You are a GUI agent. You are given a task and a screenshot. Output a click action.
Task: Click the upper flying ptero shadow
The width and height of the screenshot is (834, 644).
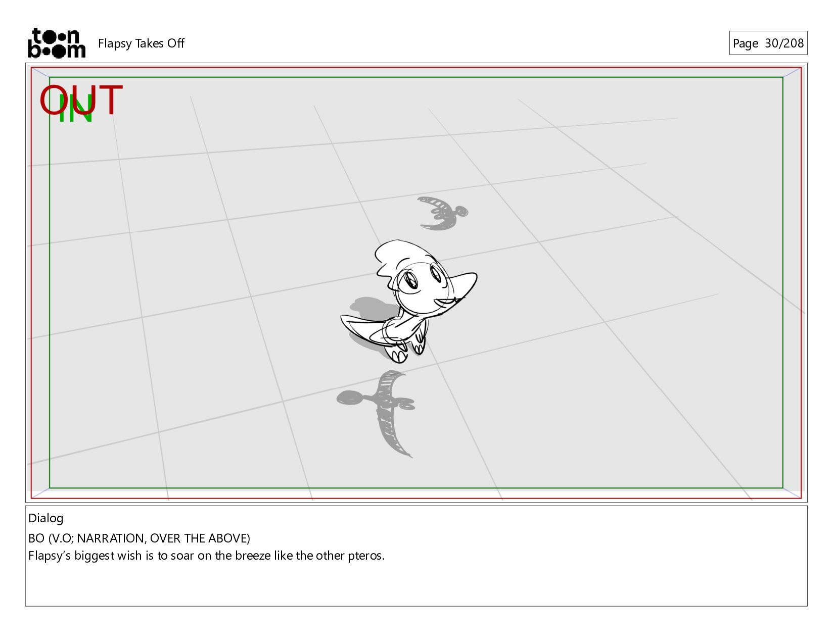pos(442,213)
